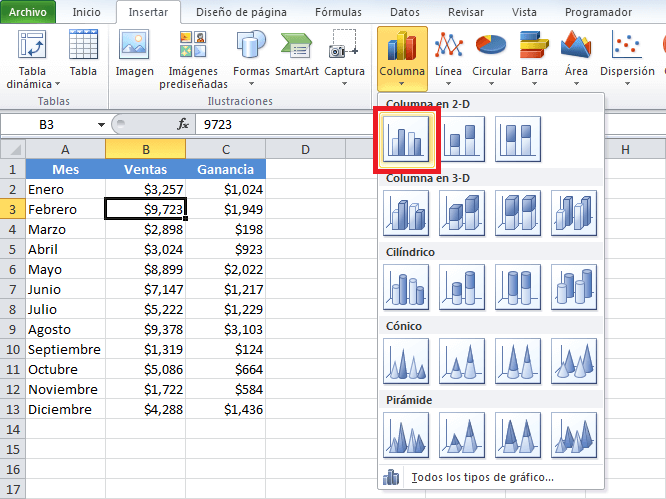Image resolution: width=666 pixels, height=499 pixels.
Task: Select column A header
Action: tap(65, 149)
